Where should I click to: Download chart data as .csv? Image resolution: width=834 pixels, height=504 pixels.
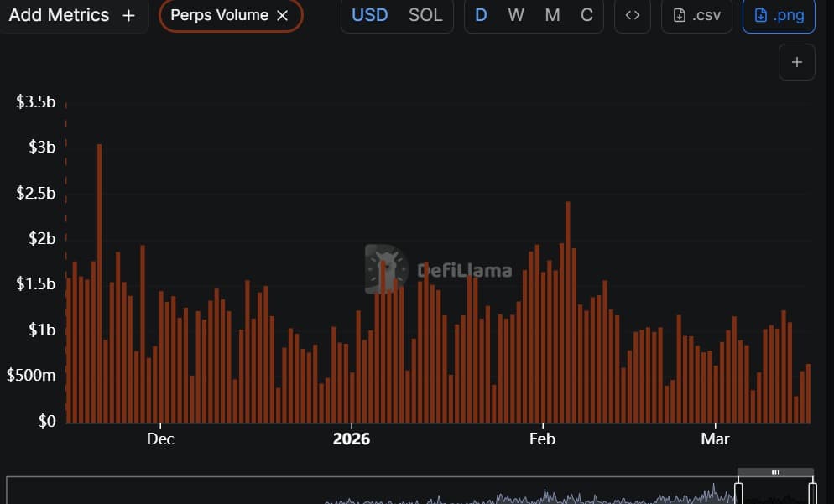(x=696, y=14)
